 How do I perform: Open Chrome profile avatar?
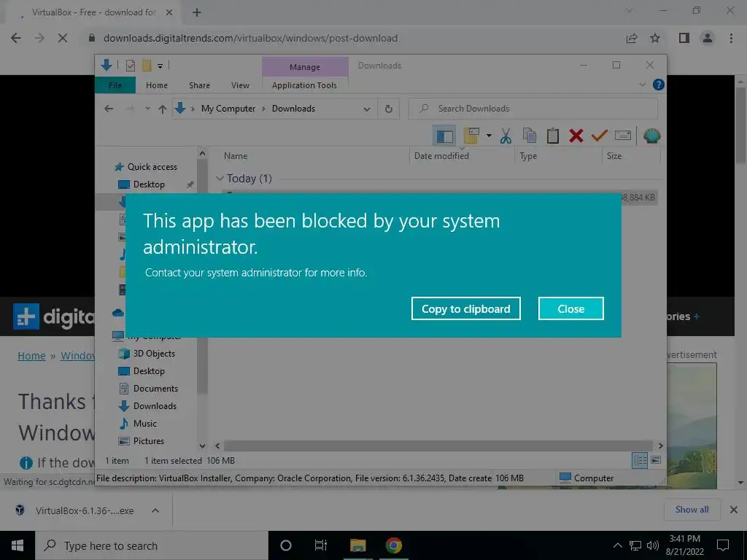(708, 38)
